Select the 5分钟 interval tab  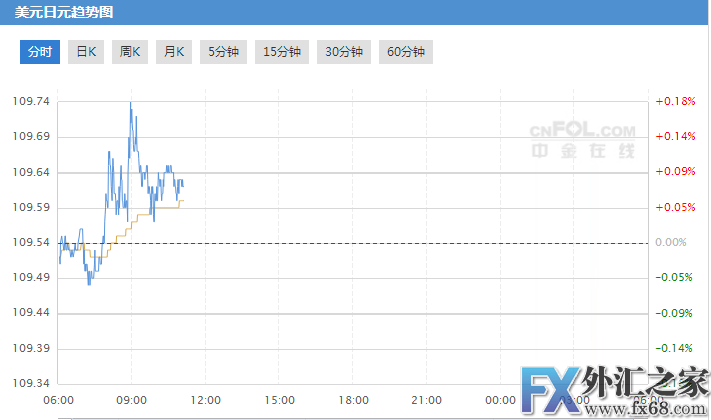224,52
